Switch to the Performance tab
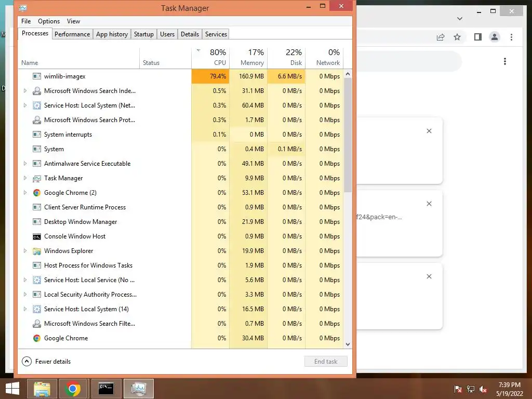Screen dimensions: 532x399 tap(72, 34)
